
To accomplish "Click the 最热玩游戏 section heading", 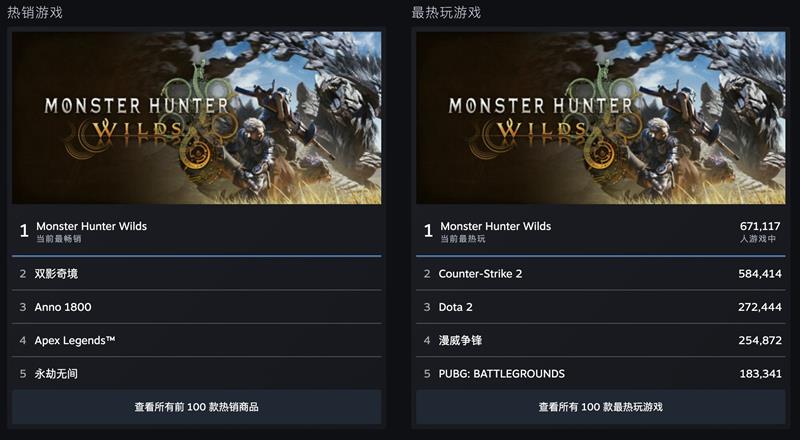I will (446, 12).
